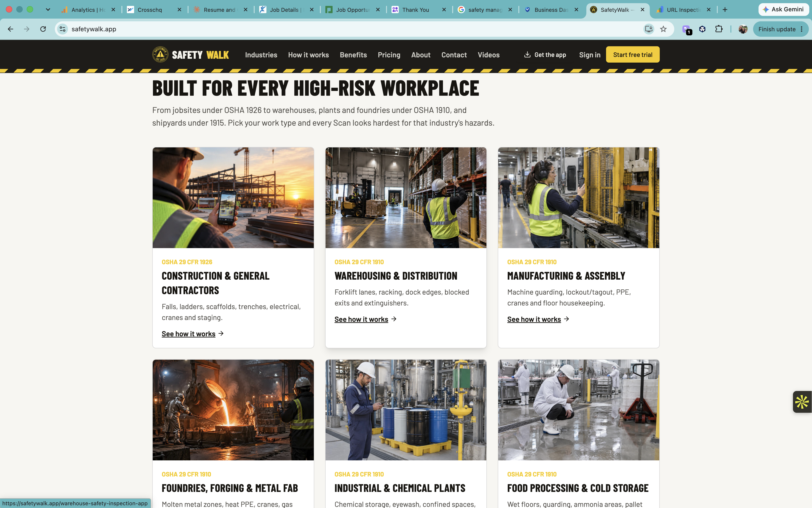Switch to Business Dashboard tab
812x508 pixels.
tap(551, 10)
